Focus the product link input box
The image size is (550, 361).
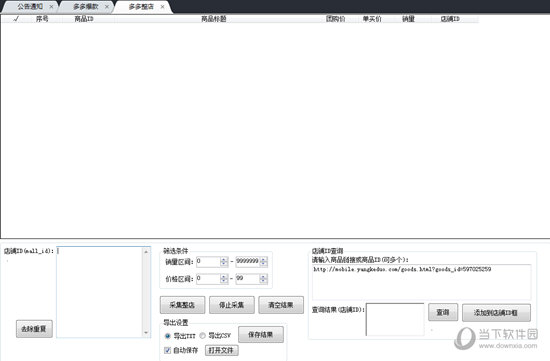point(421,282)
